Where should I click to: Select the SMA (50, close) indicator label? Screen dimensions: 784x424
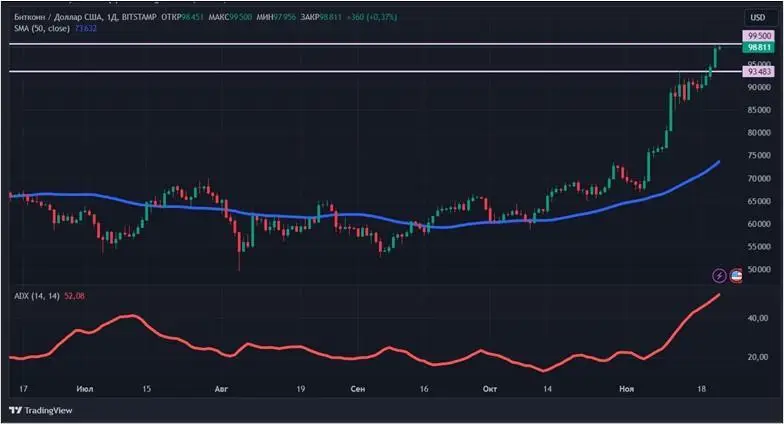point(40,28)
